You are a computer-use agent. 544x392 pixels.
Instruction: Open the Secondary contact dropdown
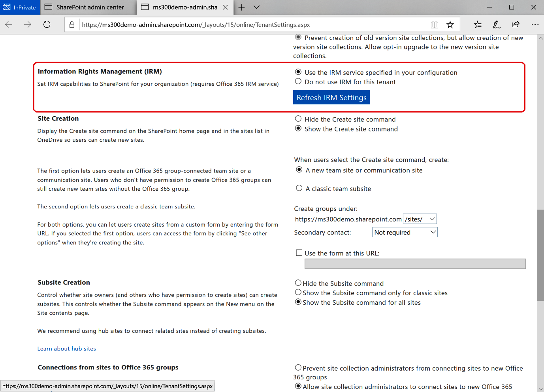click(405, 232)
